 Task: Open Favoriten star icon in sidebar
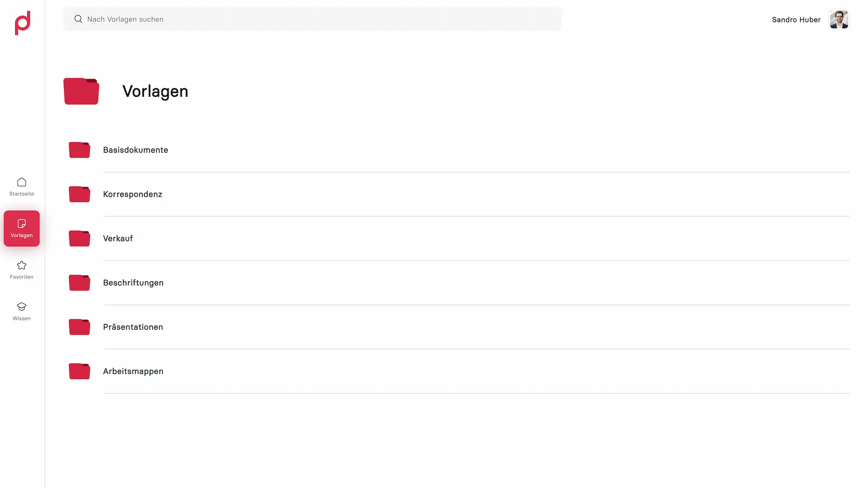click(22, 265)
